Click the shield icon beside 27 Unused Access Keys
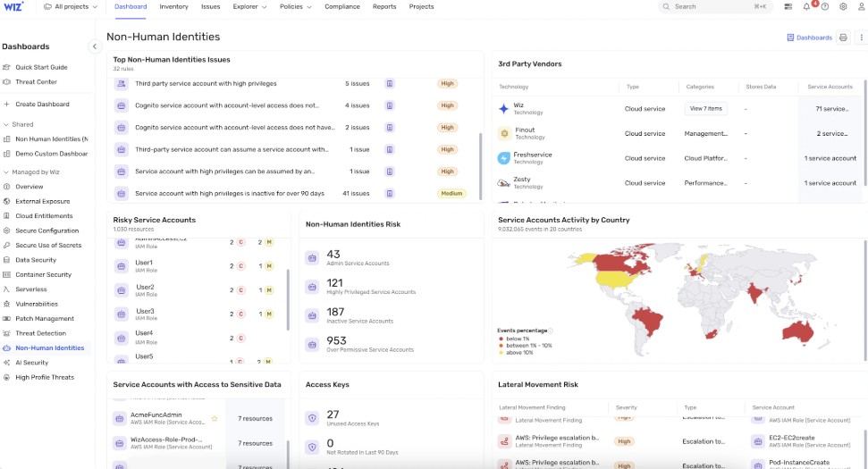 coord(312,418)
